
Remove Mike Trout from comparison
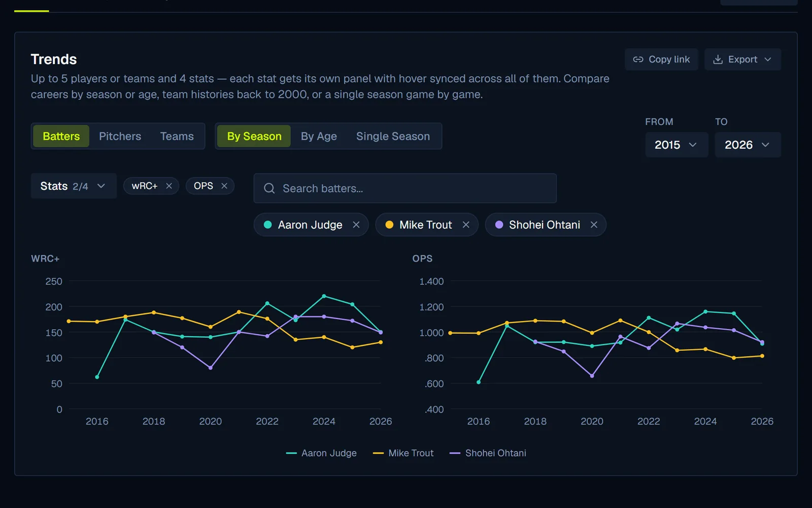[x=466, y=225]
